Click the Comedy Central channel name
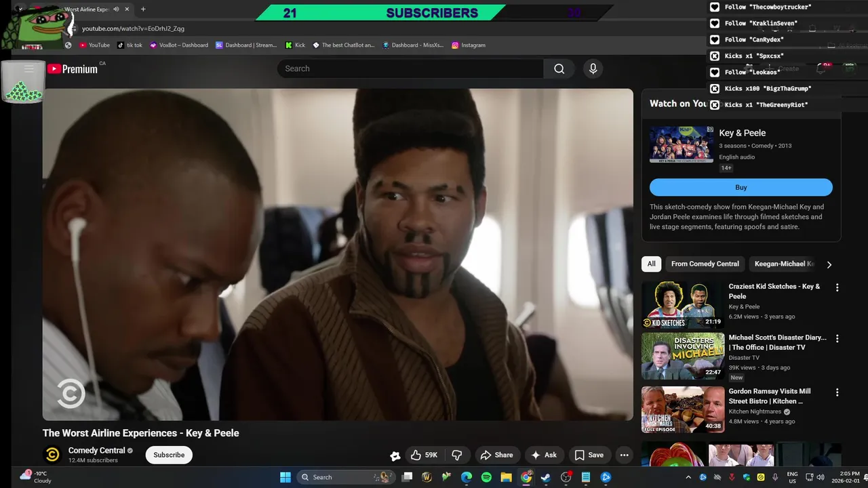This screenshot has width=868, height=488. 96,451
